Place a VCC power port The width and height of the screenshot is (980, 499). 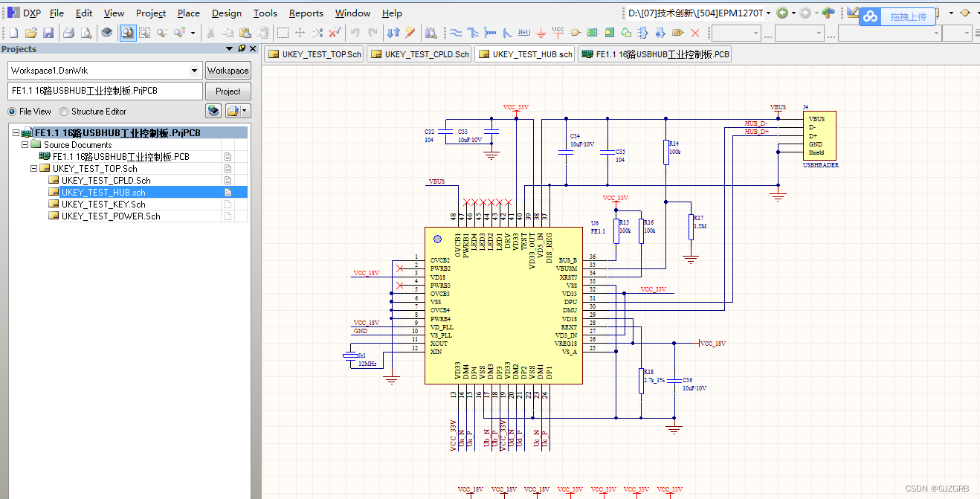(x=558, y=32)
